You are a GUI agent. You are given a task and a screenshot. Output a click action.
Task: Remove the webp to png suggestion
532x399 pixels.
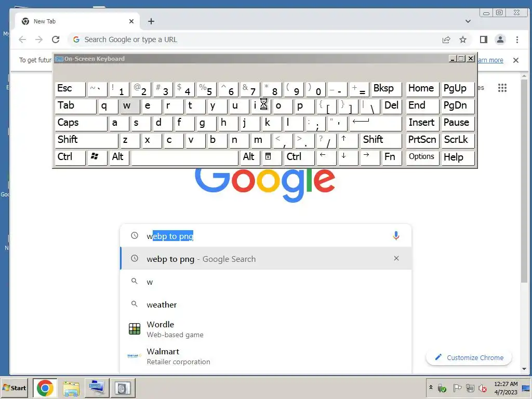point(396,259)
